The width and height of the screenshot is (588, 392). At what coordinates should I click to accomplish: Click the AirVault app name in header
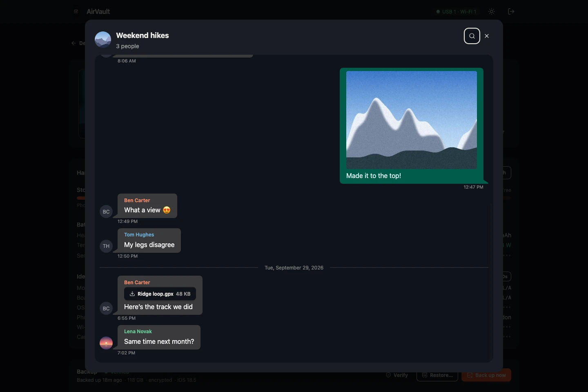click(98, 11)
